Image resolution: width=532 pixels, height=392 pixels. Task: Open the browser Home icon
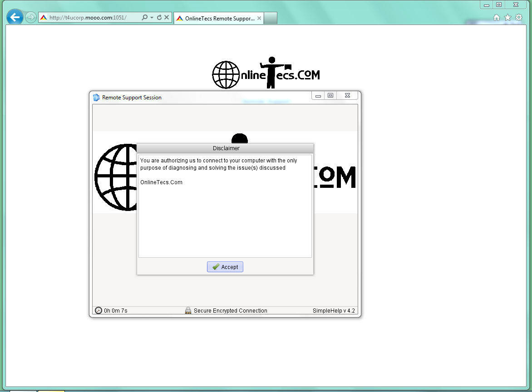coord(497,18)
